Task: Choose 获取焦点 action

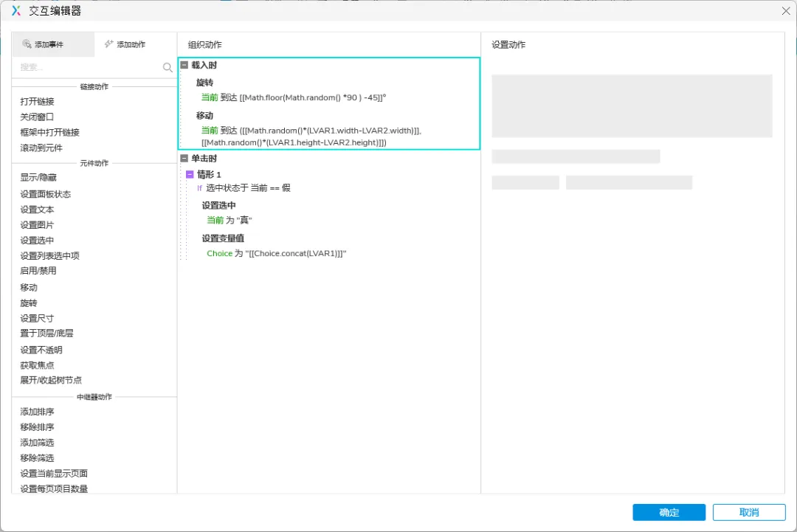Action: [37, 365]
